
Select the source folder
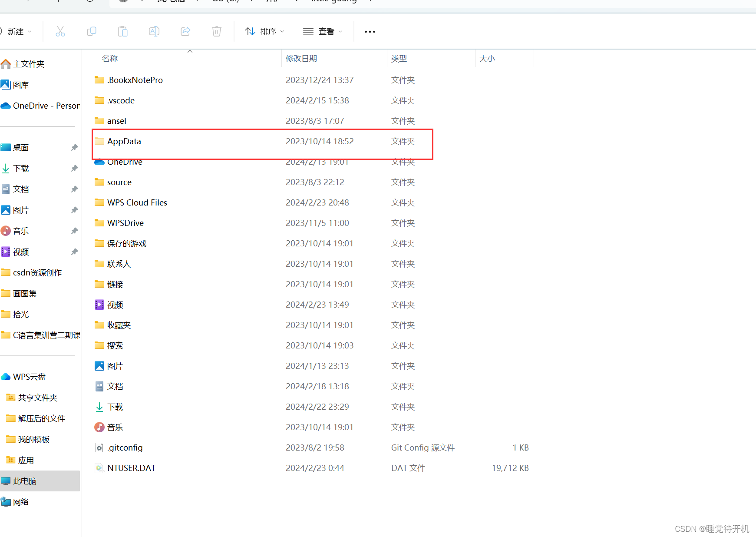tap(113, 182)
